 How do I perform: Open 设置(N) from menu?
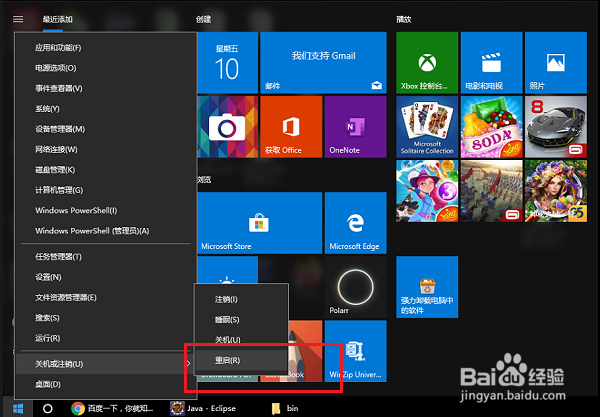point(106,277)
